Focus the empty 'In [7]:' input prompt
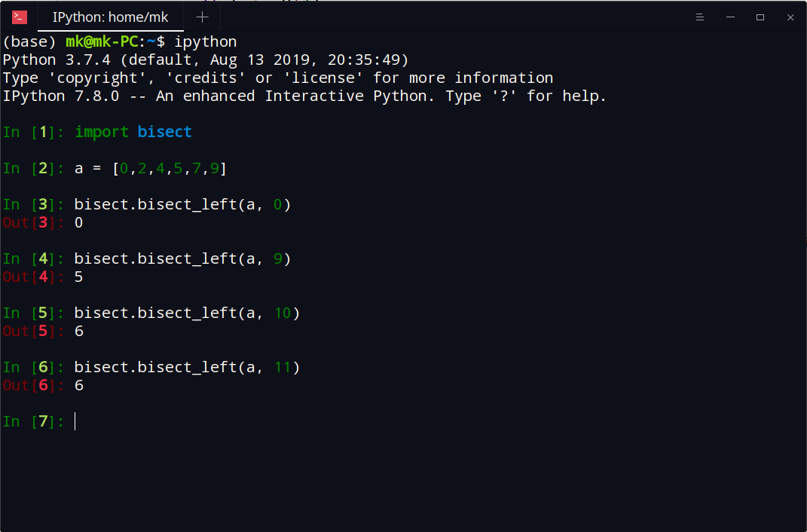 point(75,421)
